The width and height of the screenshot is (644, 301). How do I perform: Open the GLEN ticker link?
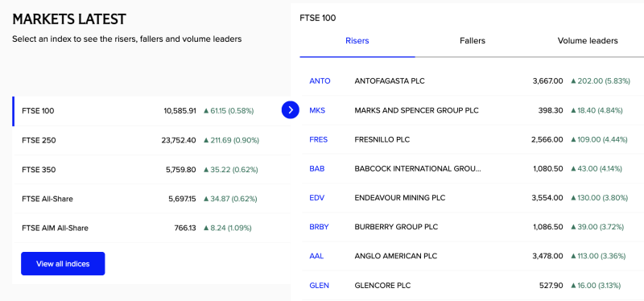click(319, 286)
